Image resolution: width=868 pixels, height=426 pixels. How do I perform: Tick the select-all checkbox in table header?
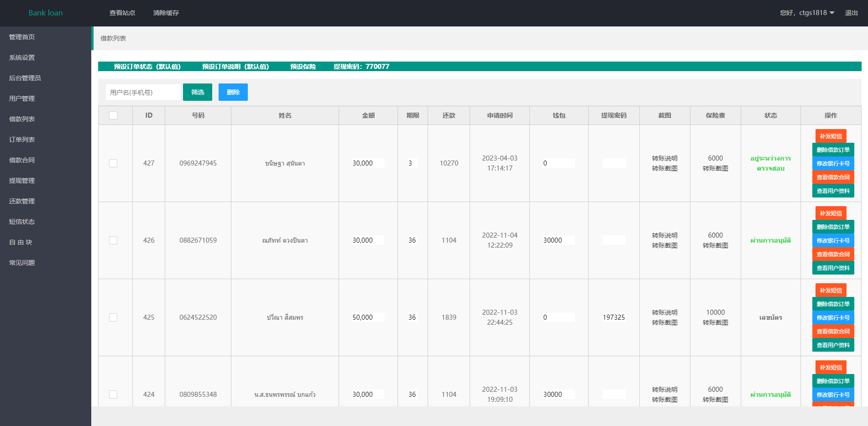tap(113, 115)
